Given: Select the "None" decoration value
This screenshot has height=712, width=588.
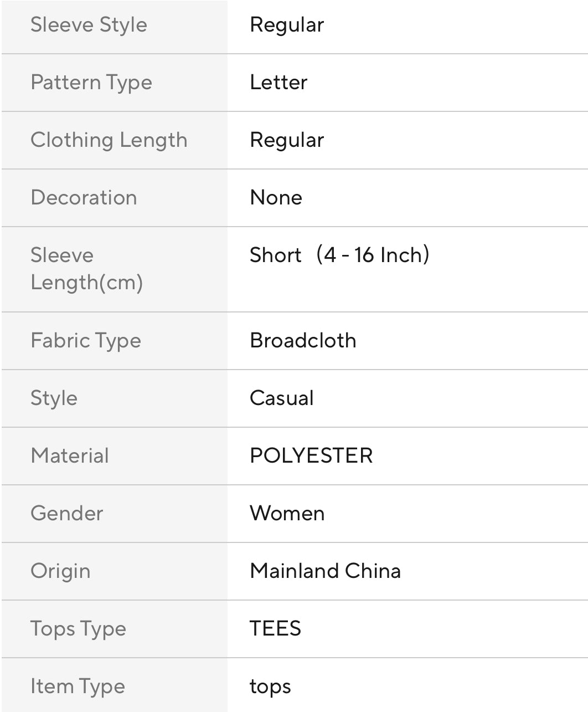Looking at the screenshot, I should coord(276,198).
